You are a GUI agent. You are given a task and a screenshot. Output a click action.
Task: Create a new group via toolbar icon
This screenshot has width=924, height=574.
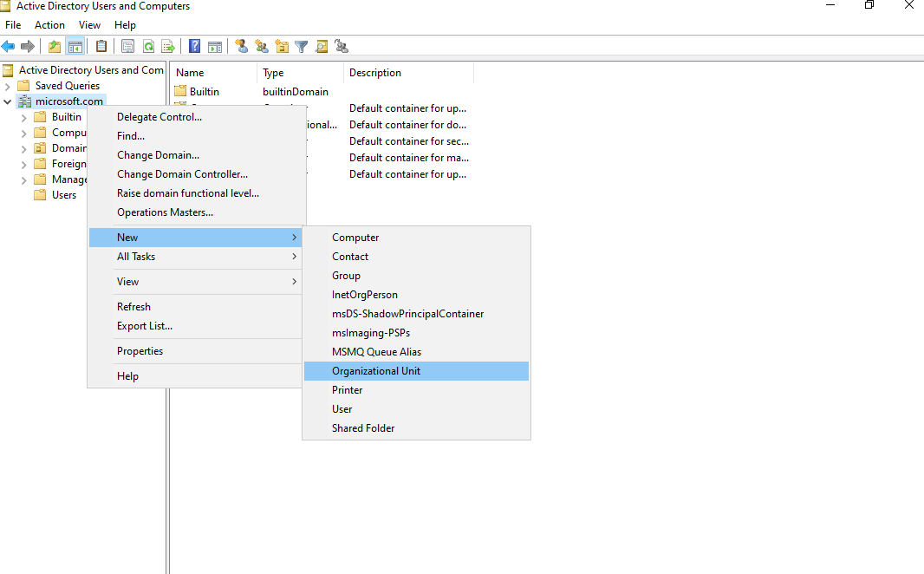point(261,46)
